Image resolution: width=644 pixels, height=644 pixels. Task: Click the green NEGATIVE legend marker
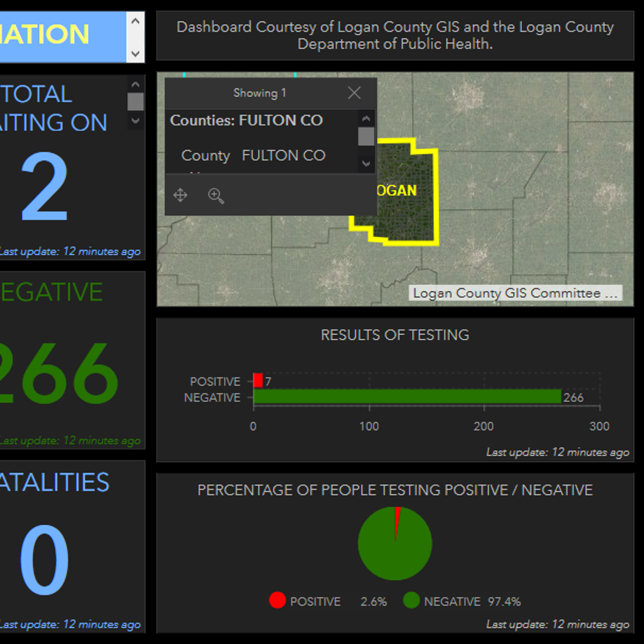point(412,601)
